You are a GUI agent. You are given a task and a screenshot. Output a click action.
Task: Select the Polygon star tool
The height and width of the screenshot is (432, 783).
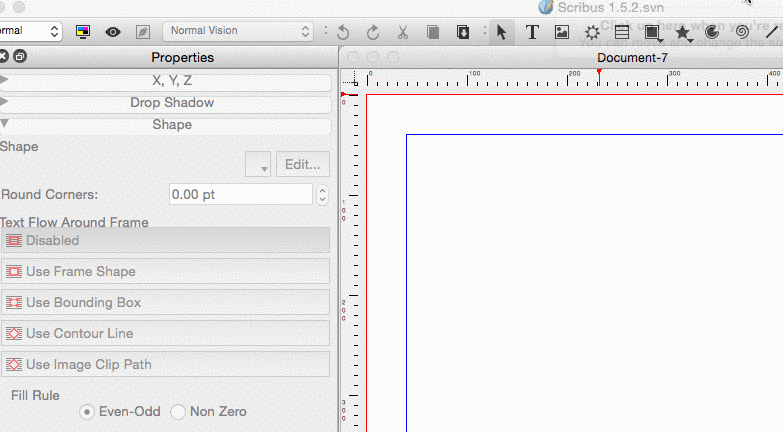(x=683, y=32)
